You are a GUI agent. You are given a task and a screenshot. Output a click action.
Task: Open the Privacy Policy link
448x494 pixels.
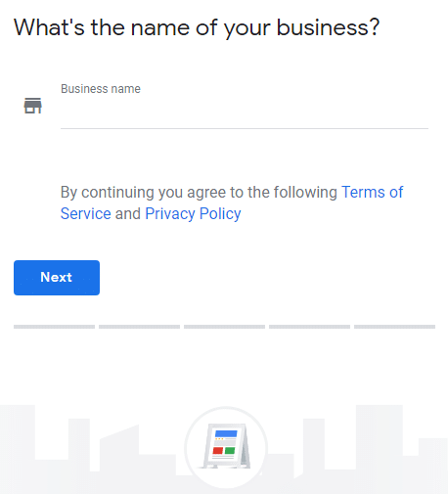(x=193, y=214)
